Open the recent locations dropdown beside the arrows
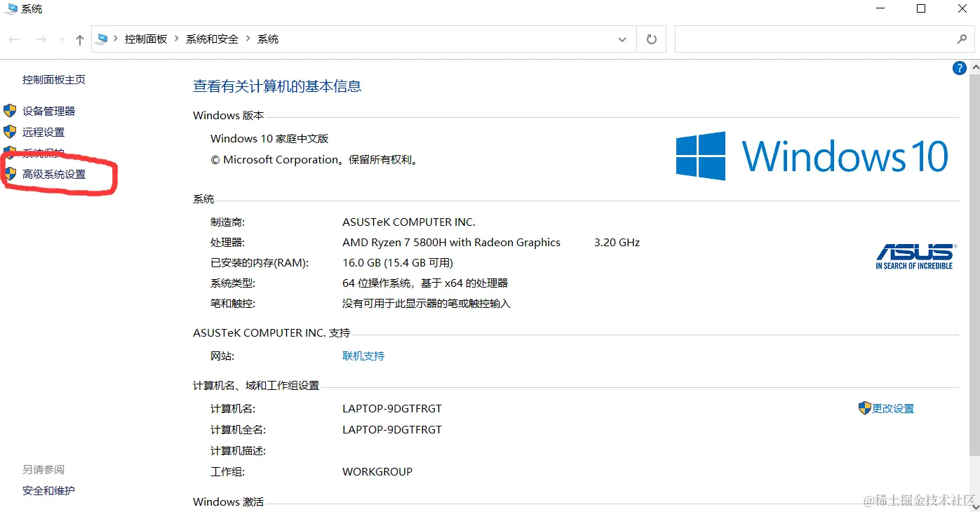The width and height of the screenshot is (980, 512). (x=61, y=39)
